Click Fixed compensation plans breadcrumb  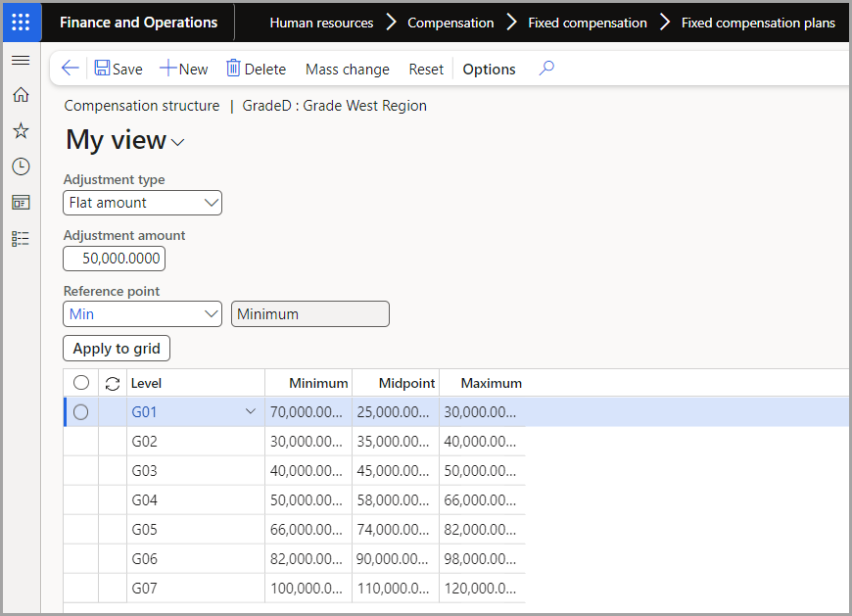pos(758,23)
